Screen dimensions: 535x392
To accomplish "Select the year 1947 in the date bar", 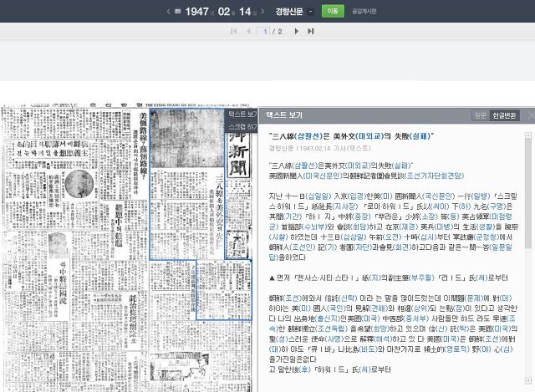I will [x=196, y=12].
